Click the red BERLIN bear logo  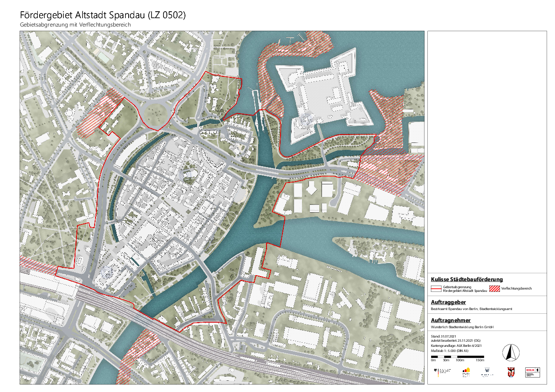click(x=532, y=372)
